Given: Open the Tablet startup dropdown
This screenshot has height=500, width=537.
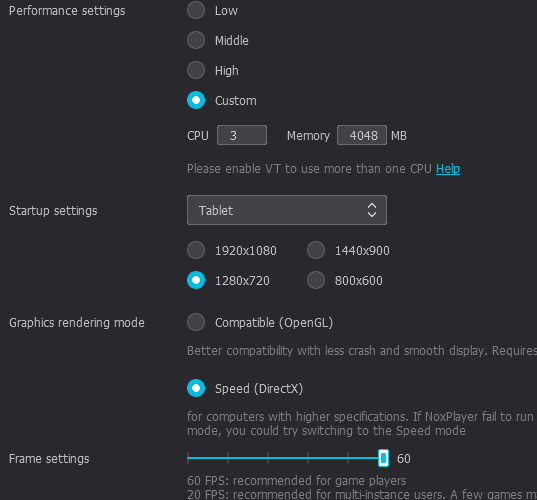Looking at the screenshot, I should pos(287,210).
